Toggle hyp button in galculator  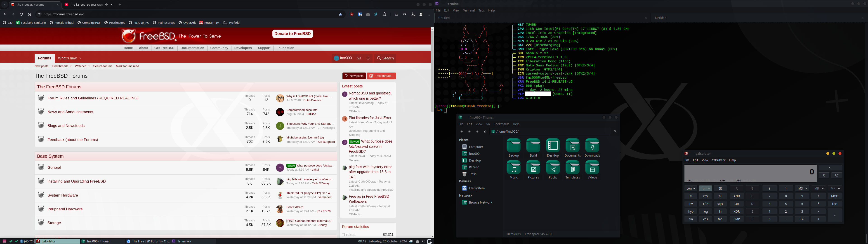(690, 212)
